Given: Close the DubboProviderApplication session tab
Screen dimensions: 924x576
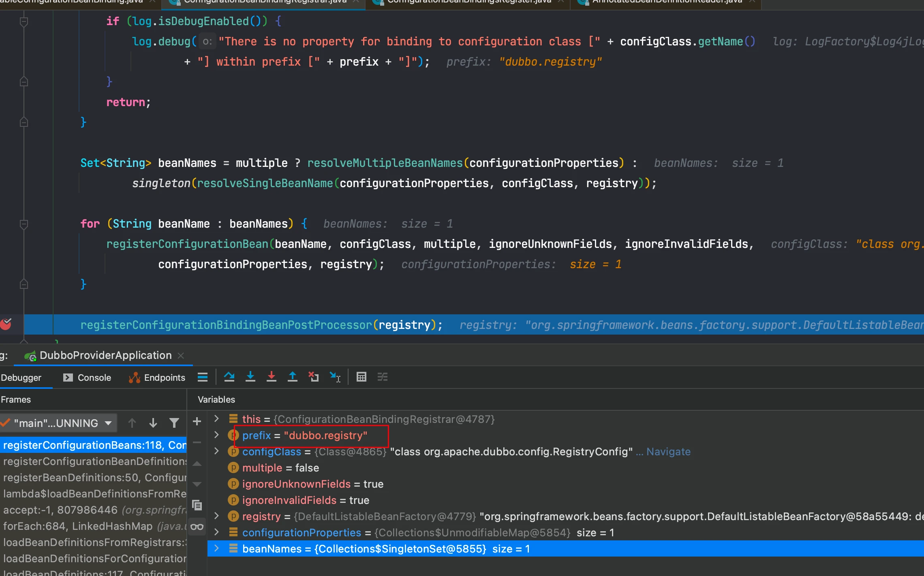Looking at the screenshot, I should point(181,356).
